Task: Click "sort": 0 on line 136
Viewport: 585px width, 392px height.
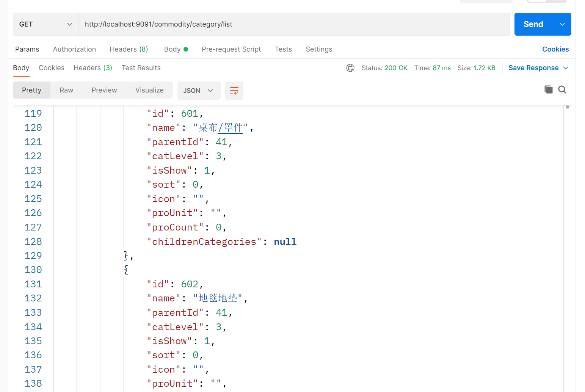Action: 175,355
